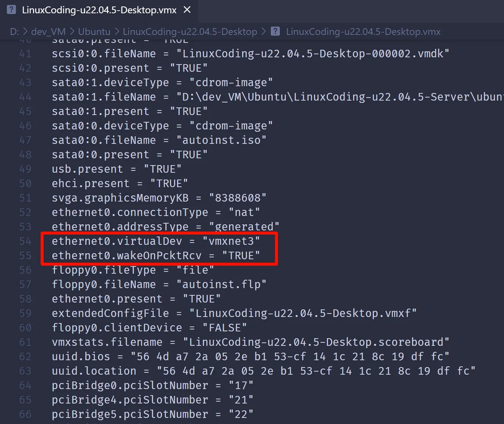The image size is (504, 424).
Task: Click the file type icon in the editor tab
Action: (12, 10)
